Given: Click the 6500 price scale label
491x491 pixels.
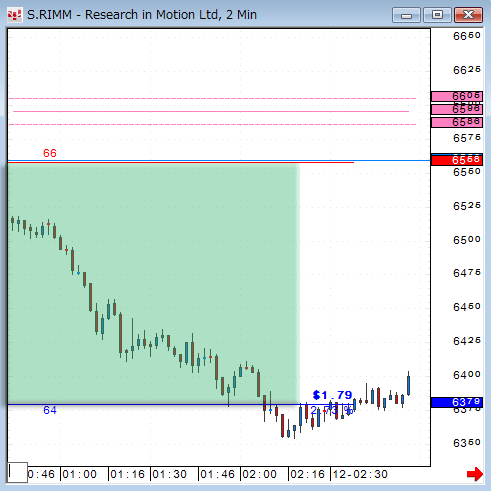Looking at the screenshot, I should click(467, 240).
